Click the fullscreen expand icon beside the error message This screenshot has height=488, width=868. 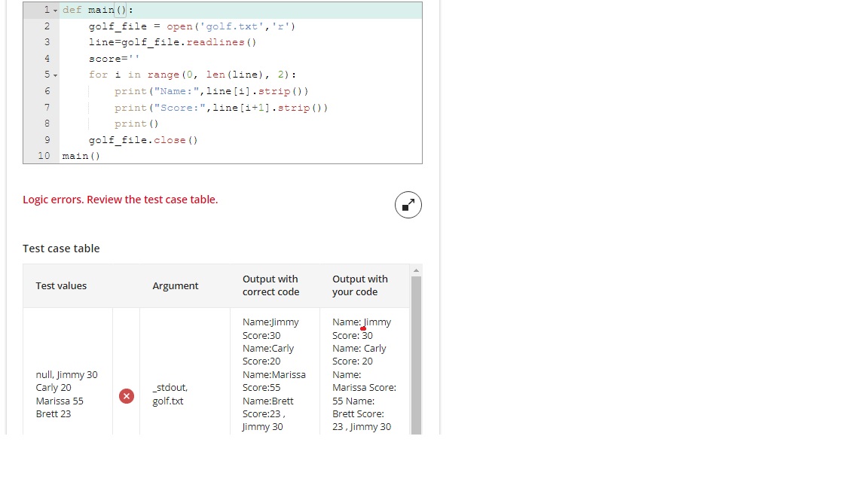[408, 204]
